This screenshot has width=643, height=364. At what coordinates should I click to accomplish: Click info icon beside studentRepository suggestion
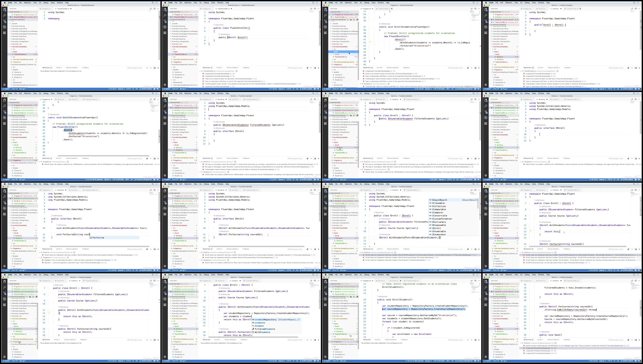click(x=299, y=319)
